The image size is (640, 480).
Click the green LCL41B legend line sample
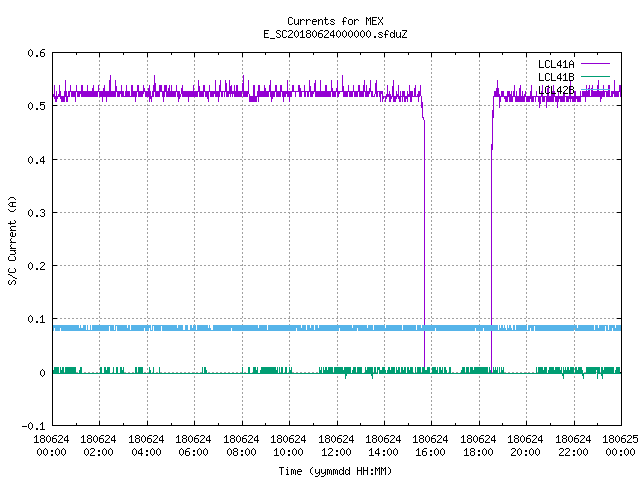coord(595,77)
